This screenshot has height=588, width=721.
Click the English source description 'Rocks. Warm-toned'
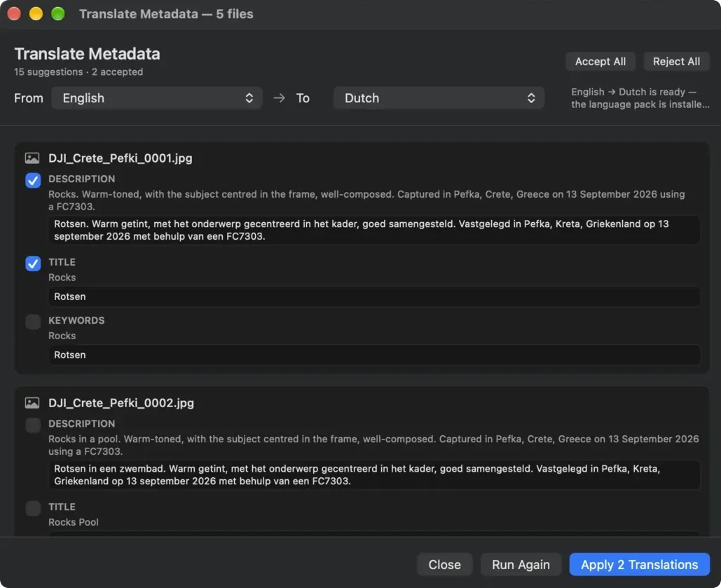[366, 200]
